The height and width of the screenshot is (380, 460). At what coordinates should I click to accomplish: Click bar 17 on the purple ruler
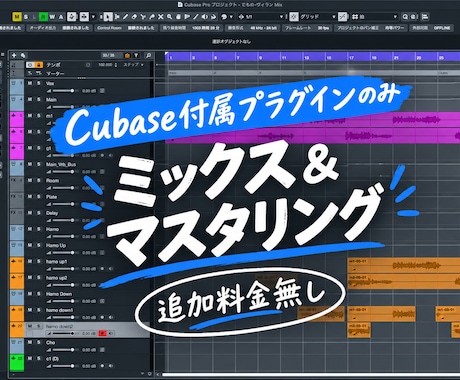tap(351, 57)
